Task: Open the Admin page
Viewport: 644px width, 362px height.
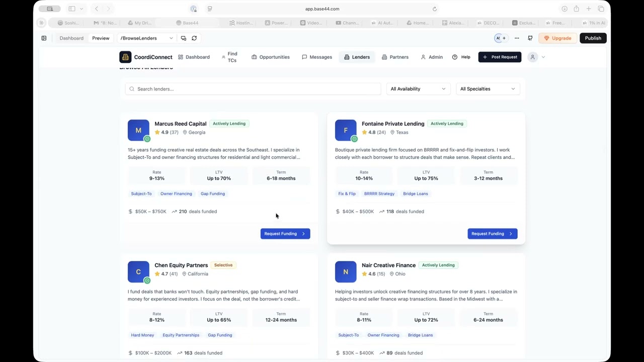Action: pos(432,57)
